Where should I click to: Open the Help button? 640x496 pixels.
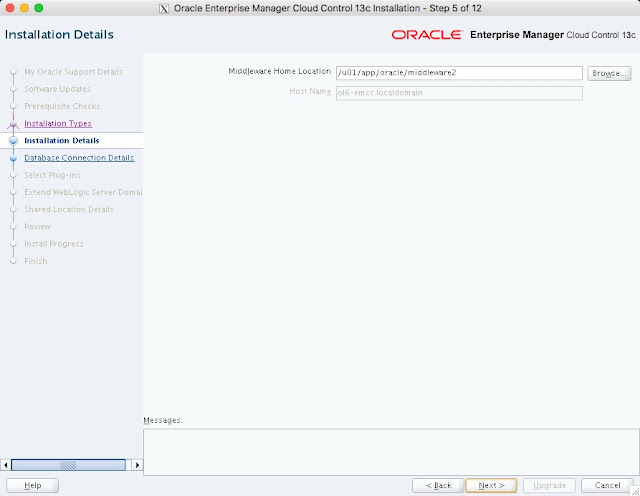point(33,485)
